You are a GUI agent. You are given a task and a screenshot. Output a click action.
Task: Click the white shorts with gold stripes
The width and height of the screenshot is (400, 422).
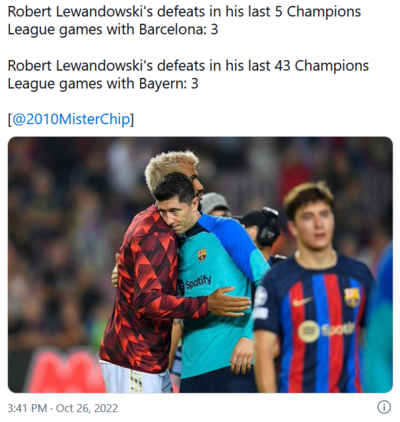(x=135, y=377)
